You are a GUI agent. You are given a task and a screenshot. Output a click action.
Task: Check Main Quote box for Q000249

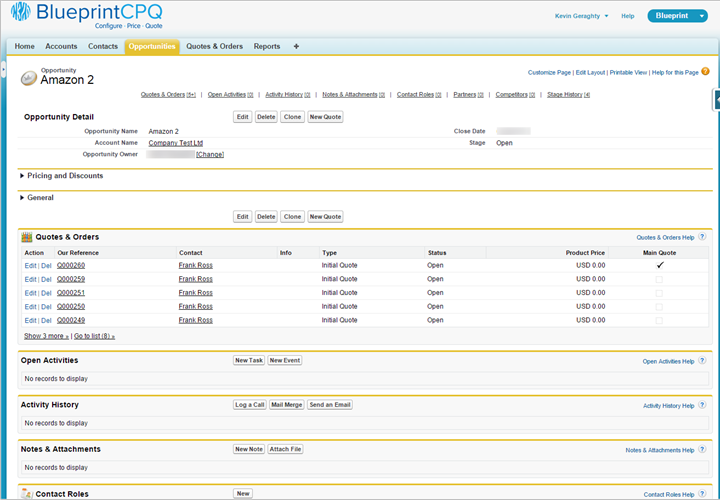click(x=659, y=320)
